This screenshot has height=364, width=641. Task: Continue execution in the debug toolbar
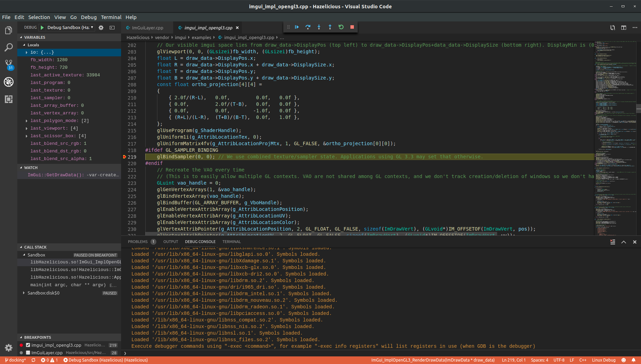pos(297,27)
